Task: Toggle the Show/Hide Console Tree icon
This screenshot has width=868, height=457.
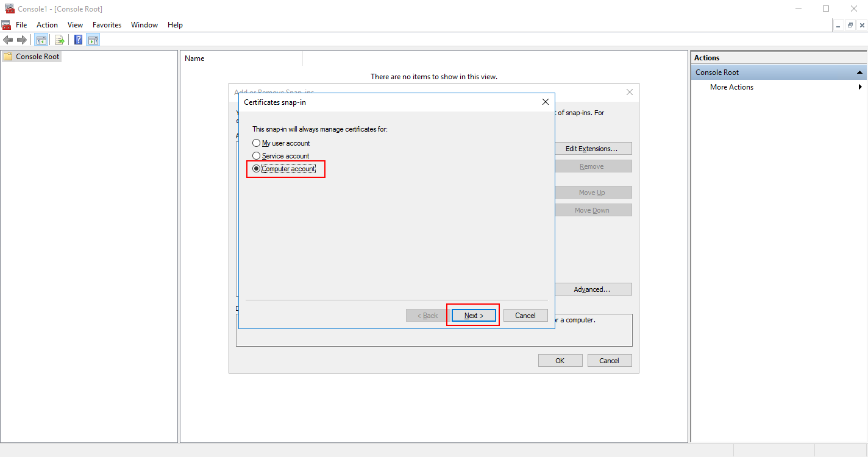Action: pyautogui.click(x=41, y=39)
